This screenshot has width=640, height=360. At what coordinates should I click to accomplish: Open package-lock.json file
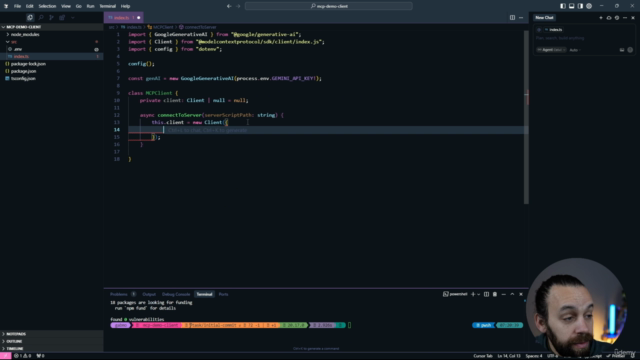click(51, 64)
